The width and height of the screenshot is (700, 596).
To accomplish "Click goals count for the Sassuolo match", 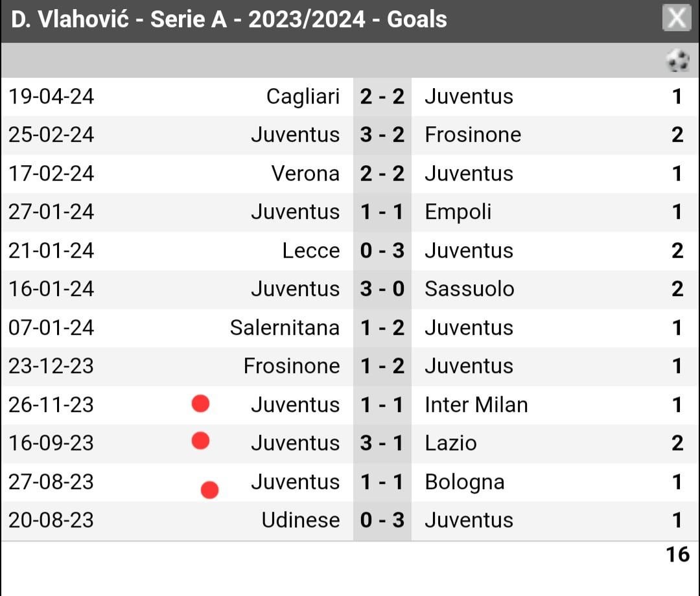I will tap(677, 289).
